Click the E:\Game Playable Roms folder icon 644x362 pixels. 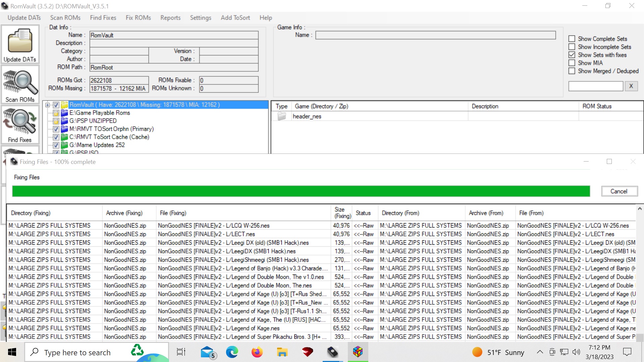(x=64, y=113)
